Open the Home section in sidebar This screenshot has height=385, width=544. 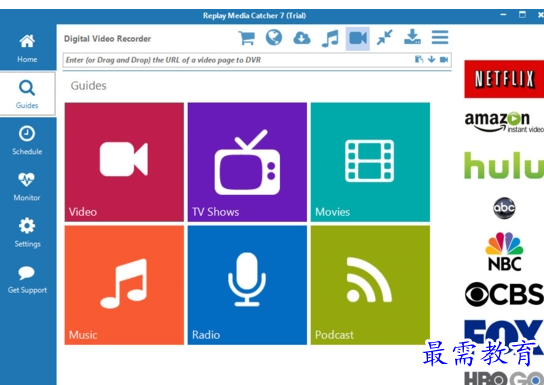(x=27, y=49)
